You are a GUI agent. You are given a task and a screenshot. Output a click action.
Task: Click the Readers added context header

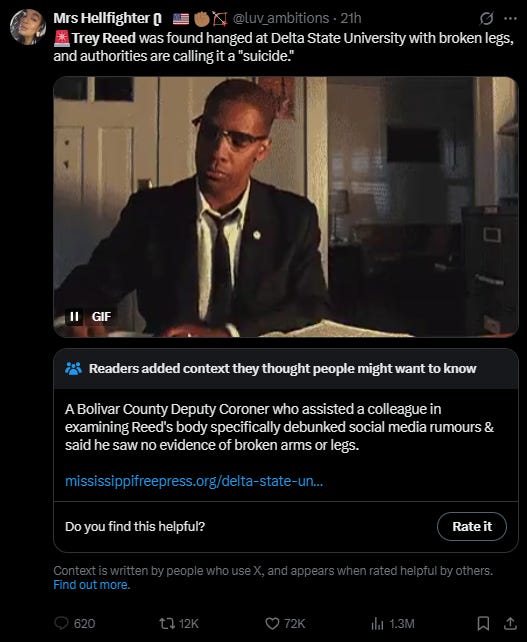(283, 368)
